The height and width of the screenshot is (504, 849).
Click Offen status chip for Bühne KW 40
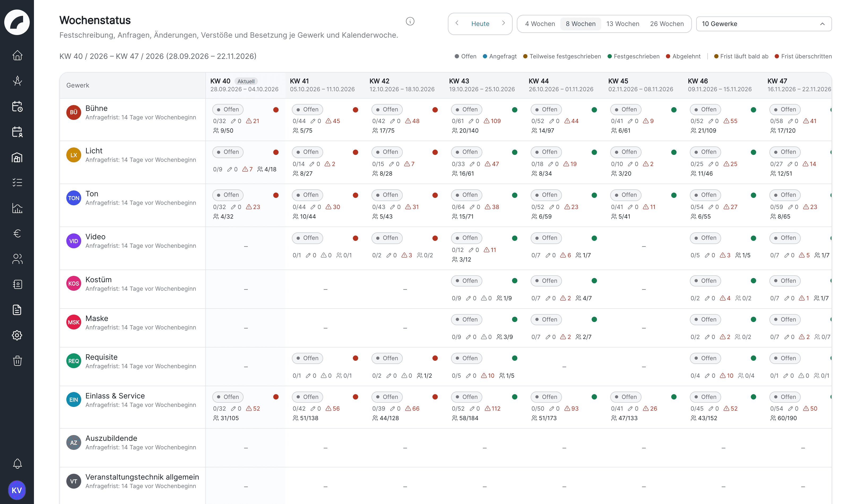228,109
